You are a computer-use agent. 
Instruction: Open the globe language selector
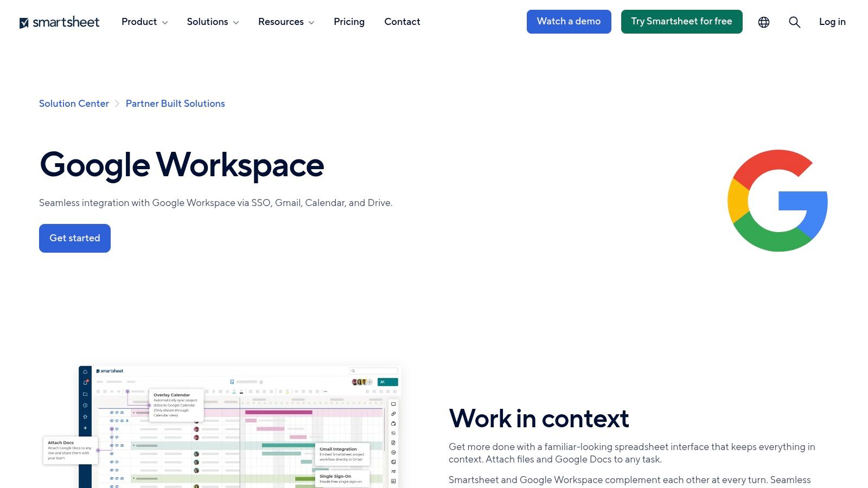[x=763, y=22]
